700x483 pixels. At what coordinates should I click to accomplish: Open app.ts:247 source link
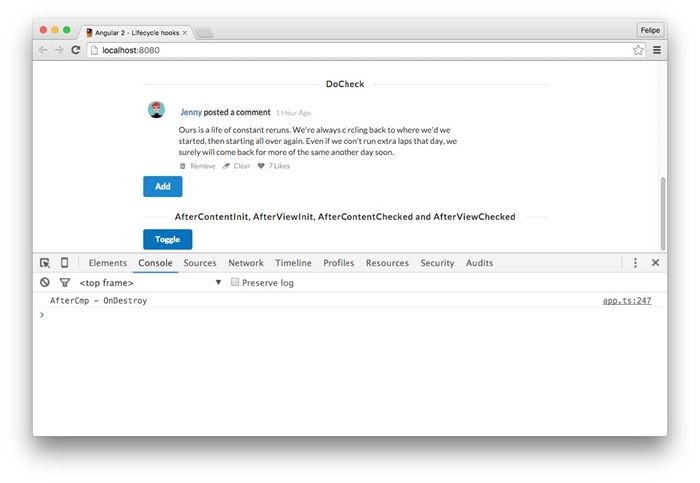click(x=627, y=301)
